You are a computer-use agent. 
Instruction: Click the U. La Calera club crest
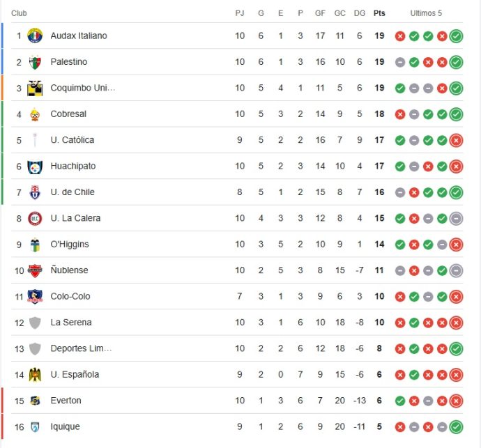pyautogui.click(x=35, y=219)
